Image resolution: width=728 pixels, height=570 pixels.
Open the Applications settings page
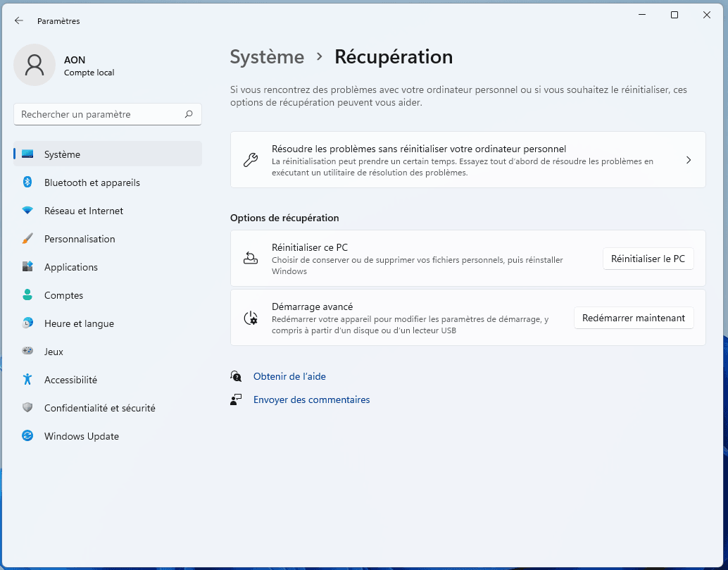tap(108, 266)
